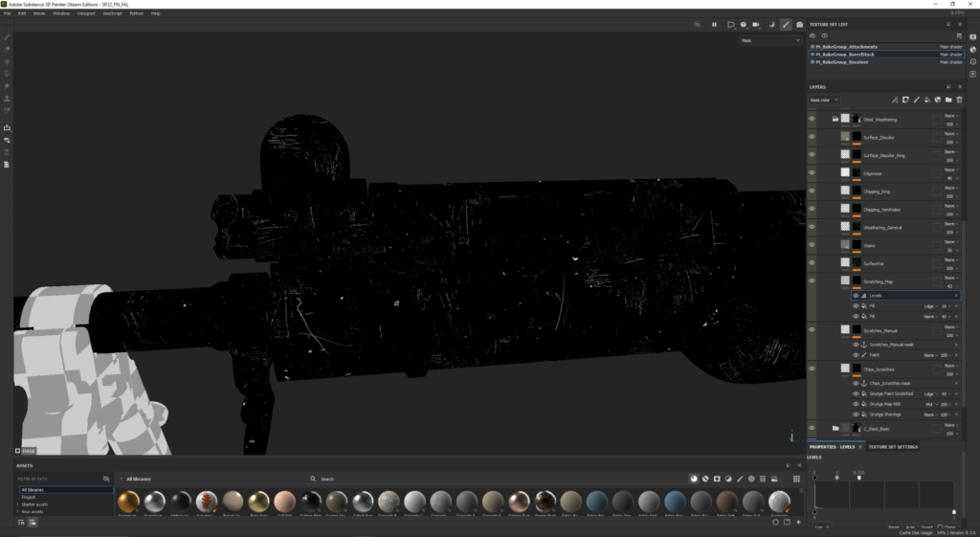Open Texture Set List settings icon
The height and width of the screenshot is (537, 980).
959,35
